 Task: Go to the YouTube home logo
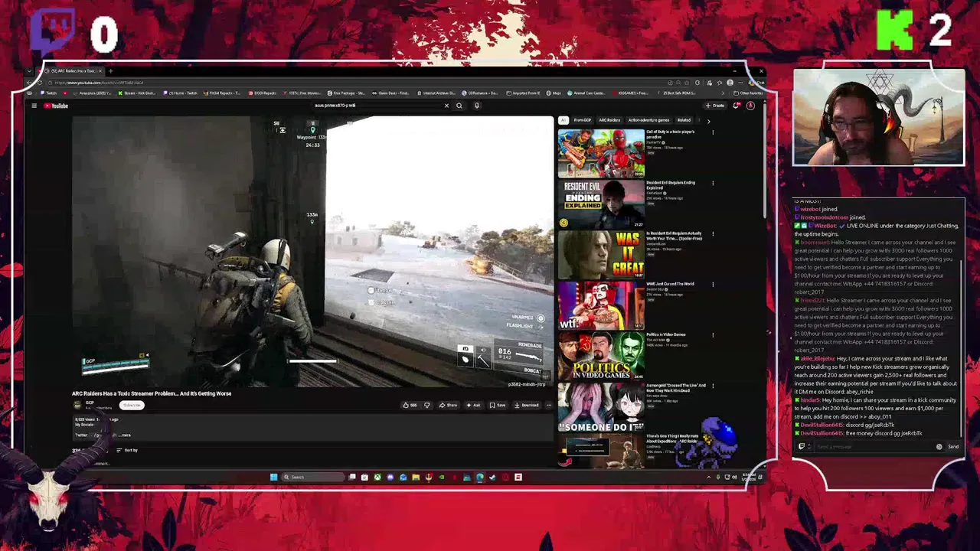coord(56,106)
